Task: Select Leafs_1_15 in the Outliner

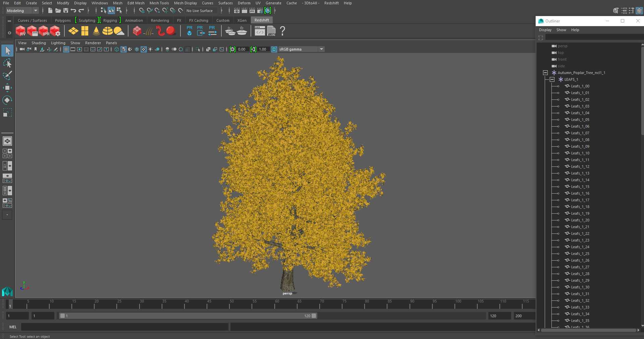Action: [x=580, y=187]
